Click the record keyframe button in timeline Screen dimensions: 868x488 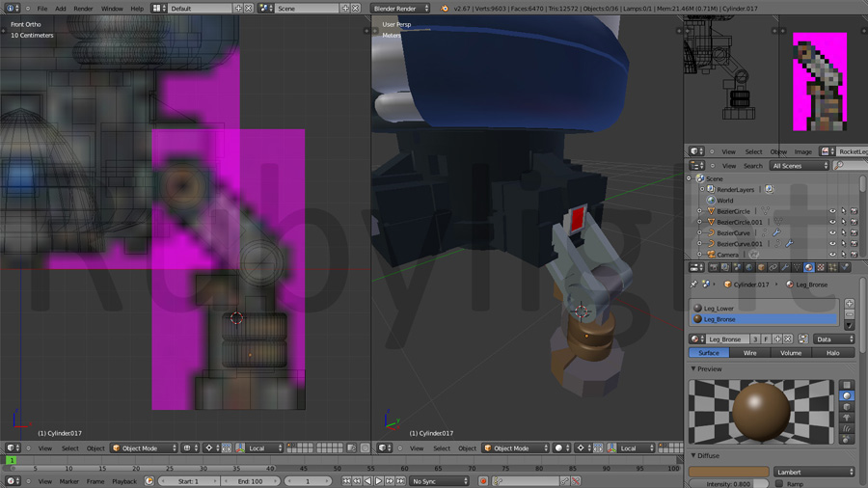(x=483, y=480)
